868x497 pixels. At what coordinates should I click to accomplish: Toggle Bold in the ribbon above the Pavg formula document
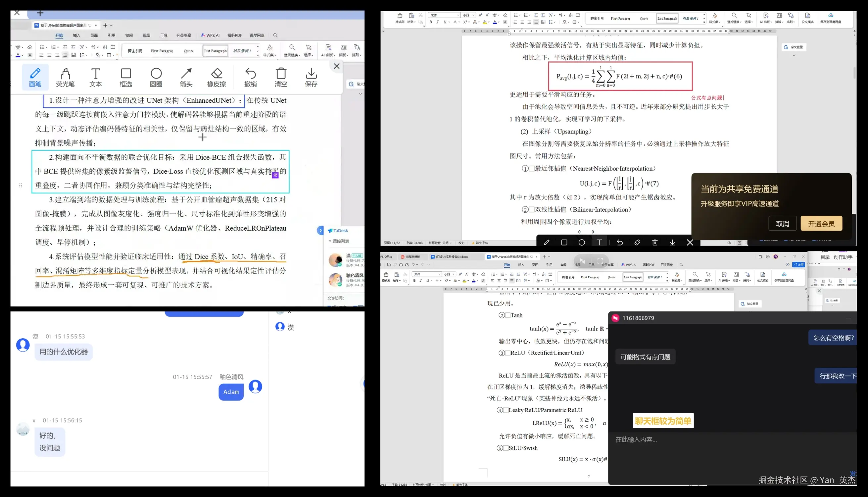[430, 22]
